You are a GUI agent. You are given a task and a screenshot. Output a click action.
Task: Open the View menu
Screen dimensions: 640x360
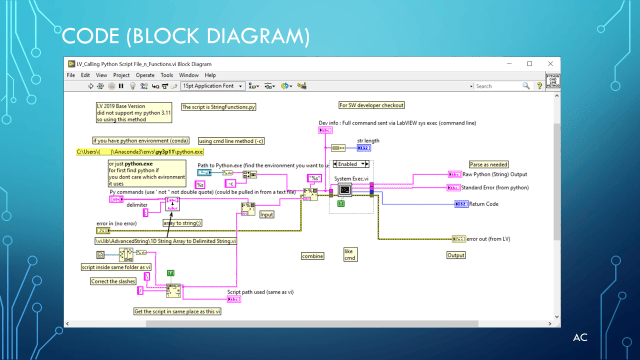101,75
